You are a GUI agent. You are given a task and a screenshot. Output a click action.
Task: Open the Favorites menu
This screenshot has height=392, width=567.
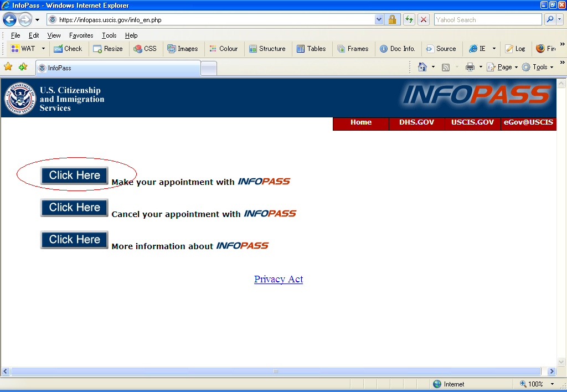[81, 35]
